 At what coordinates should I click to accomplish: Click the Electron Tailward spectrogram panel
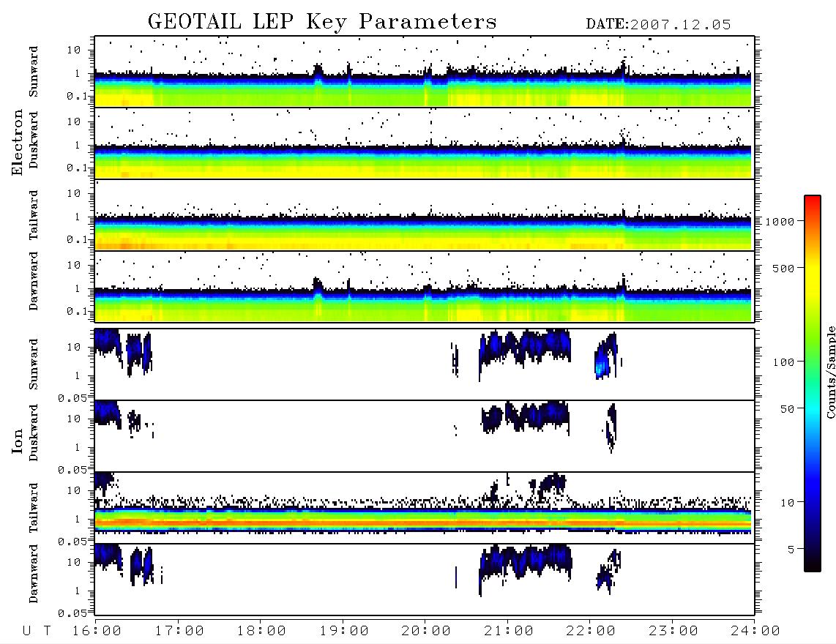[x=425, y=215]
